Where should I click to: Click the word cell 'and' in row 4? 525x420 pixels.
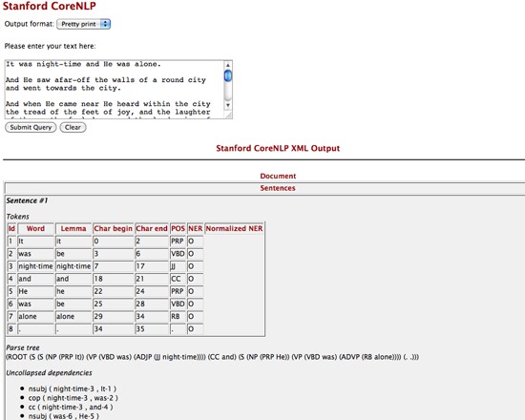point(35,279)
